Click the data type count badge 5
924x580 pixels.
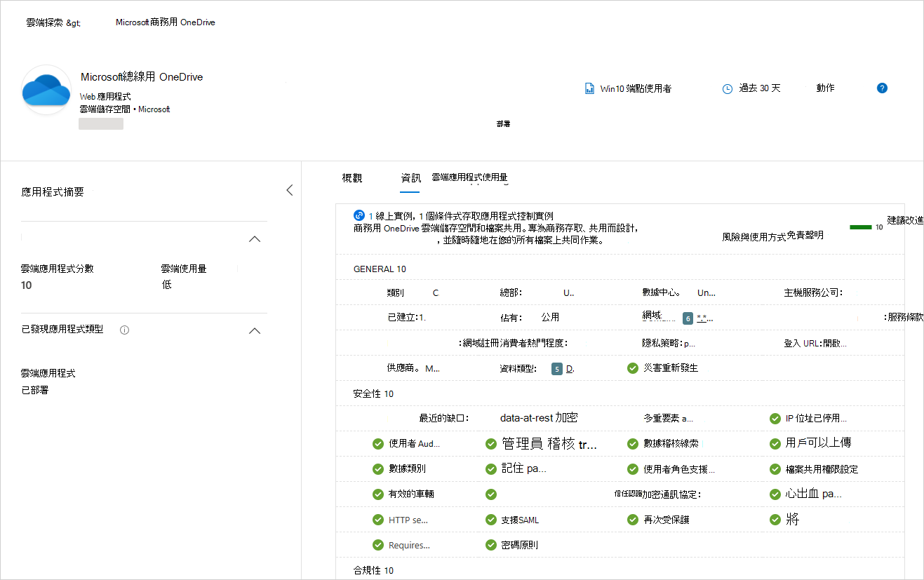pos(557,369)
